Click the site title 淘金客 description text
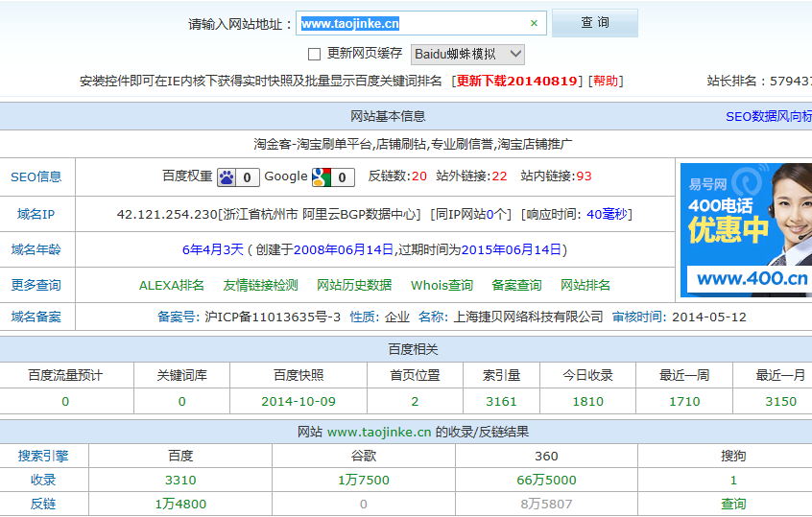 (413, 144)
